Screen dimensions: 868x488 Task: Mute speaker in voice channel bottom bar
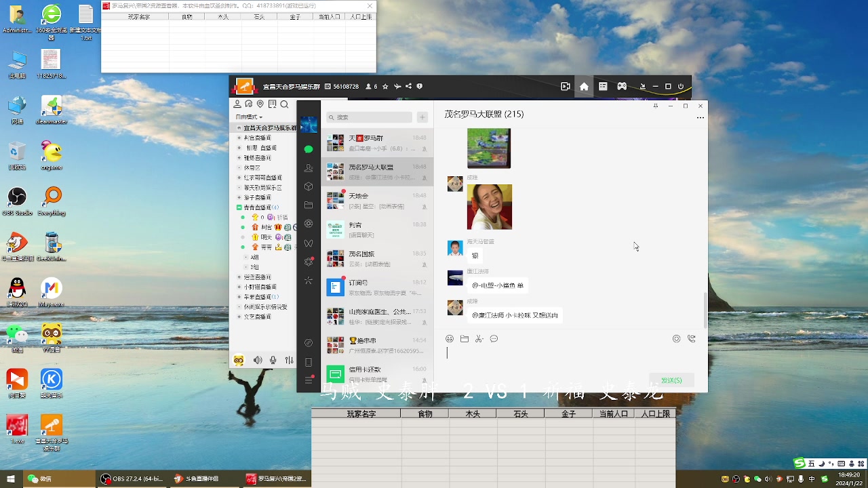[x=258, y=361]
